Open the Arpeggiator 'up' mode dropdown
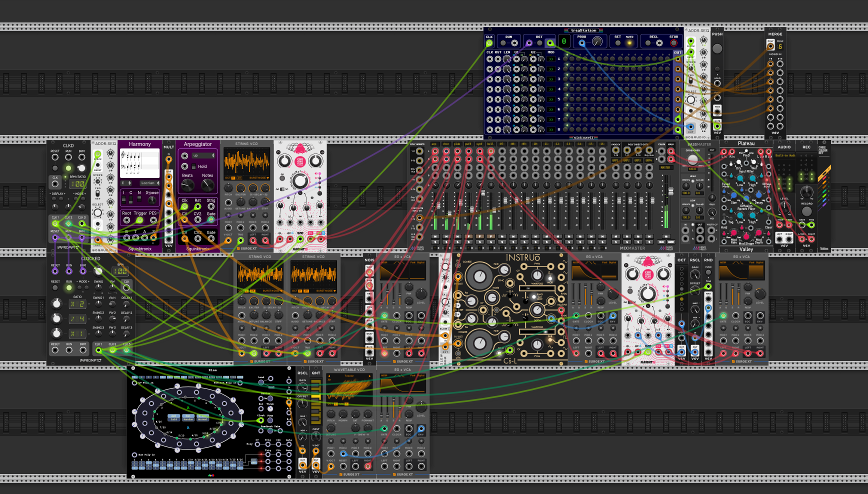The height and width of the screenshot is (494, 868). (203, 155)
